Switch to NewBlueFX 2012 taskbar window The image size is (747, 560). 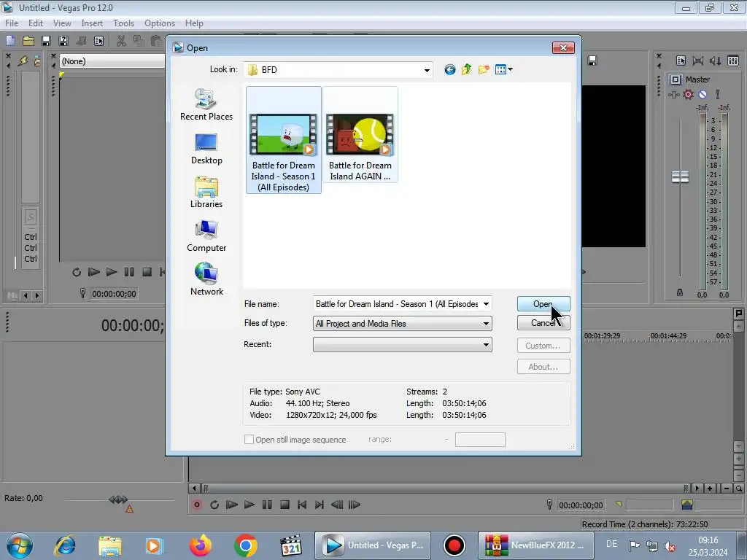click(x=536, y=545)
